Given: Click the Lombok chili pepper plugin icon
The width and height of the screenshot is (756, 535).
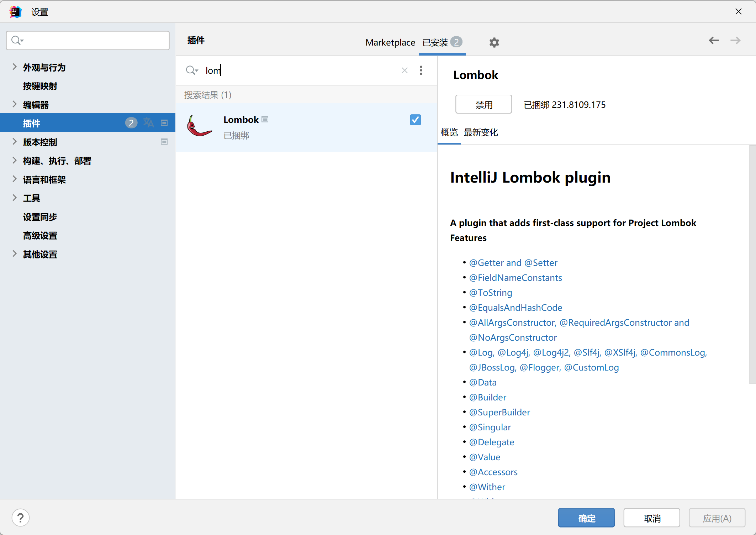Looking at the screenshot, I should pyautogui.click(x=200, y=127).
